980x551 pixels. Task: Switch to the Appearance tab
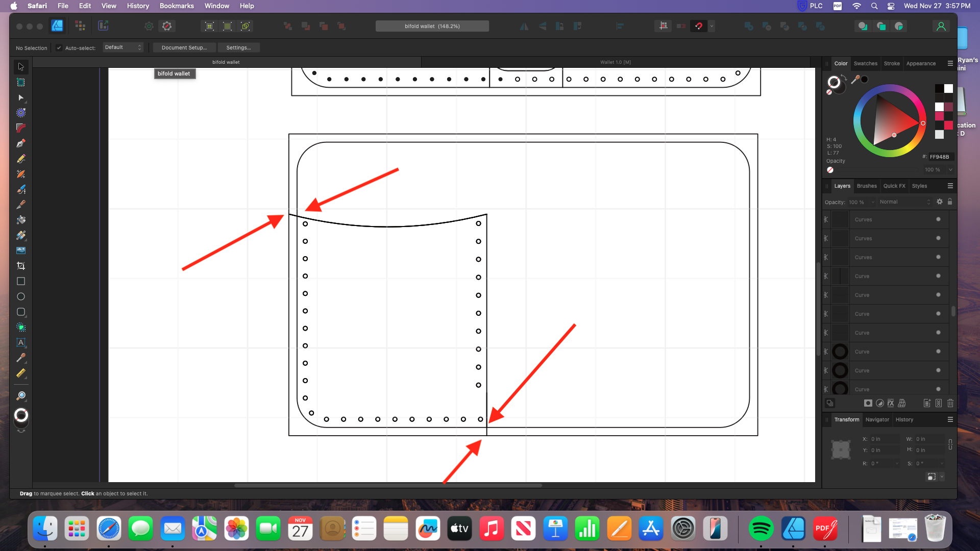921,64
